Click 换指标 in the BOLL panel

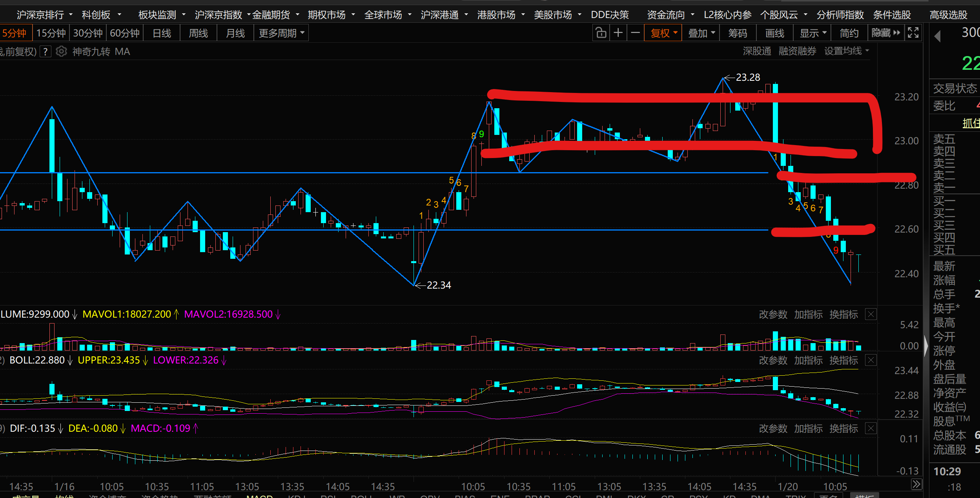pyautogui.click(x=843, y=360)
